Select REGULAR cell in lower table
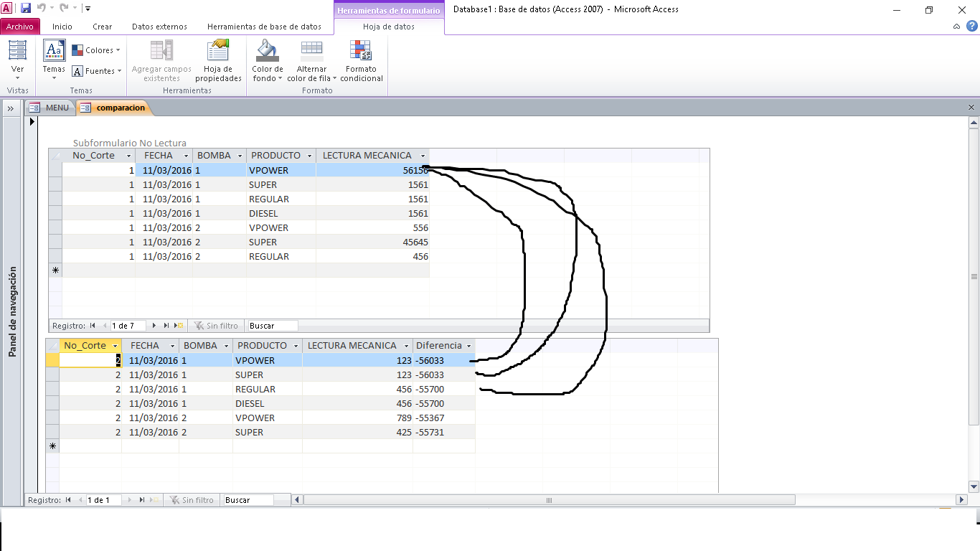 point(267,389)
